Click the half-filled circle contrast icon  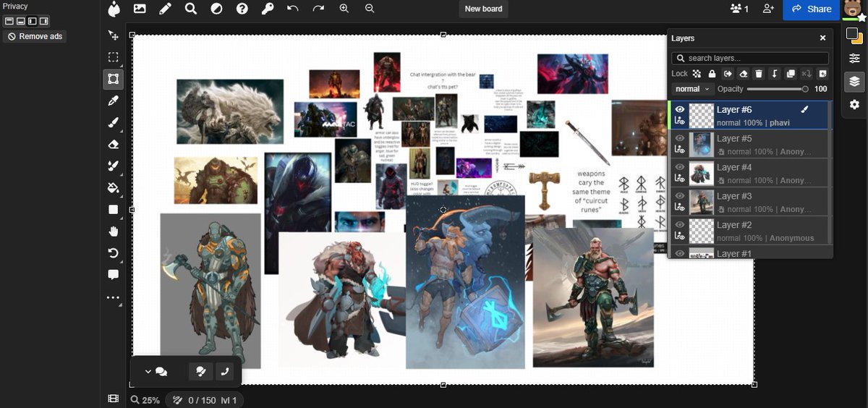[216, 9]
